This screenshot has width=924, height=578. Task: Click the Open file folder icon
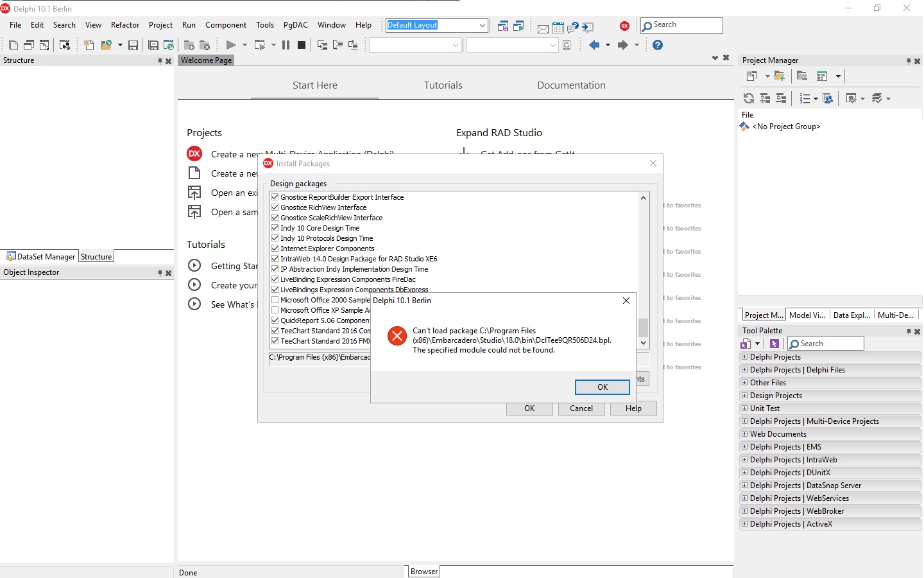point(107,45)
